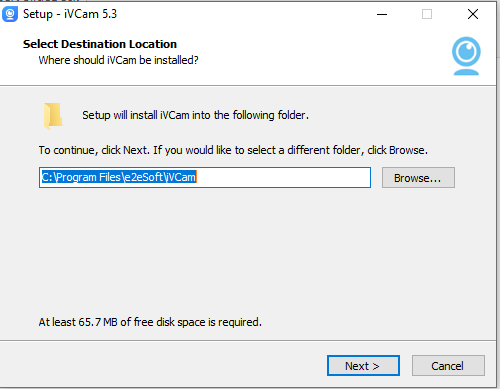Click the word 'Browse' ending the instruction sentence
The width and height of the screenshot is (500, 389).
407,150
